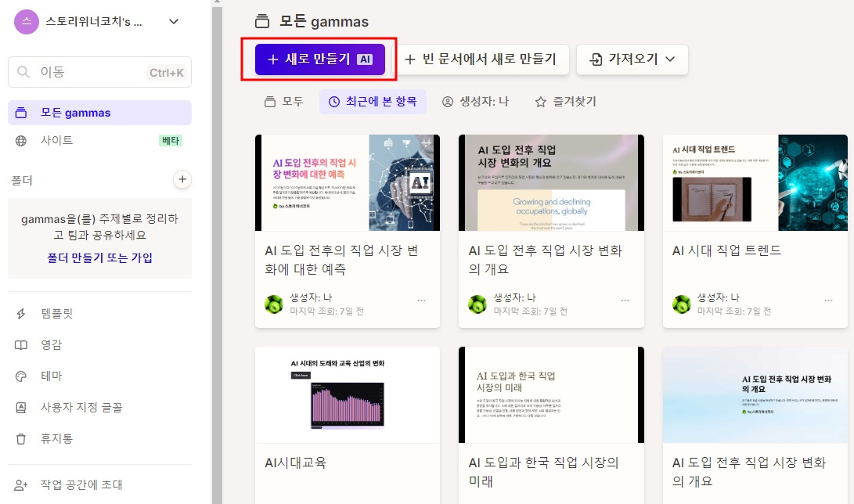
Task: Open the 사이트 베타 section
Action: point(52,141)
